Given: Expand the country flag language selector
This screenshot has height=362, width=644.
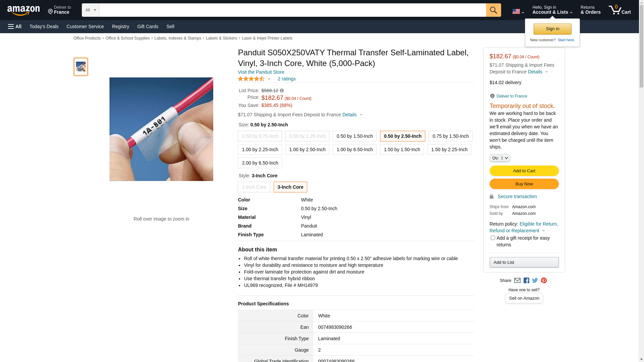Looking at the screenshot, I should coord(518,11).
